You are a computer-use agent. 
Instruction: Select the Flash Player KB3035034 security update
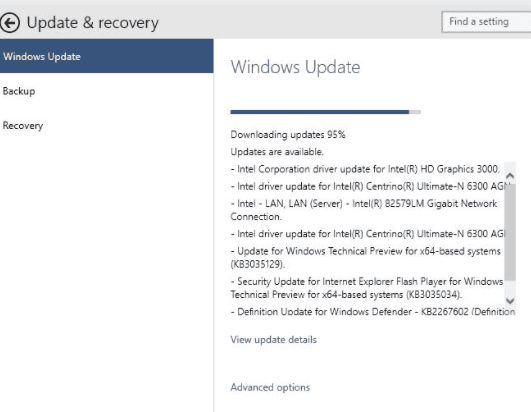367,288
